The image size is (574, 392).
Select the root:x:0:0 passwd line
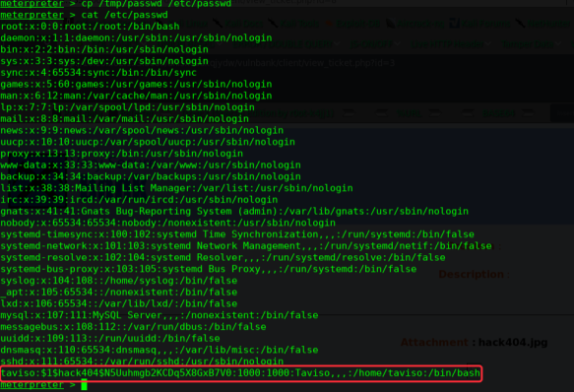coord(90,27)
